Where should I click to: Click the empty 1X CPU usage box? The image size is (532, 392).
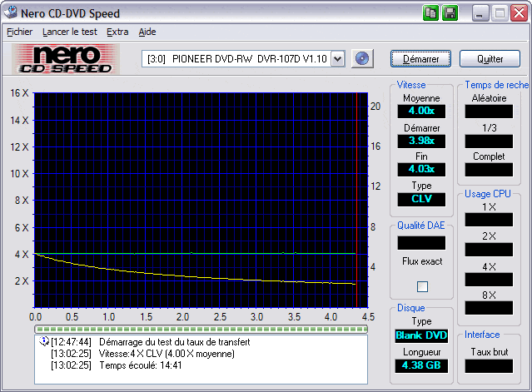pyautogui.click(x=489, y=220)
